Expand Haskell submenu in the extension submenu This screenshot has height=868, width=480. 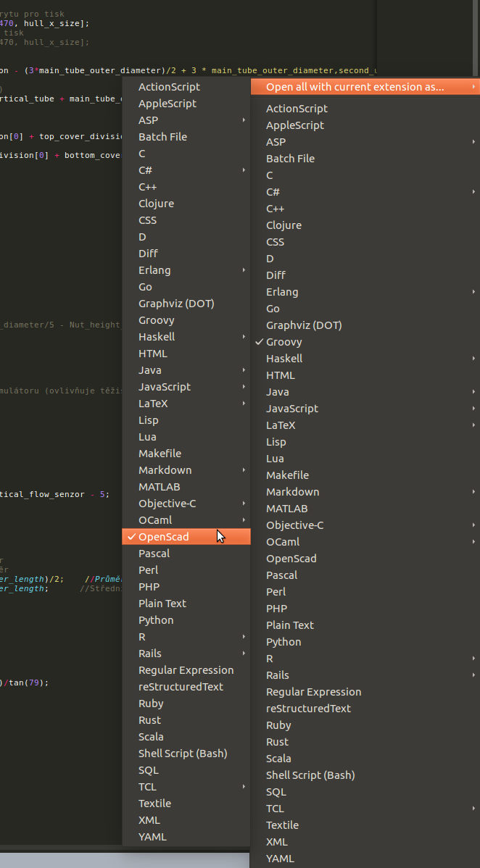(x=473, y=359)
